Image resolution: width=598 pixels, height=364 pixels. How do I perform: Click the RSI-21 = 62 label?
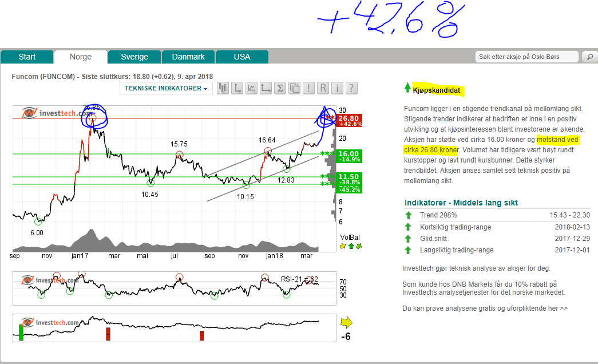[x=299, y=279]
